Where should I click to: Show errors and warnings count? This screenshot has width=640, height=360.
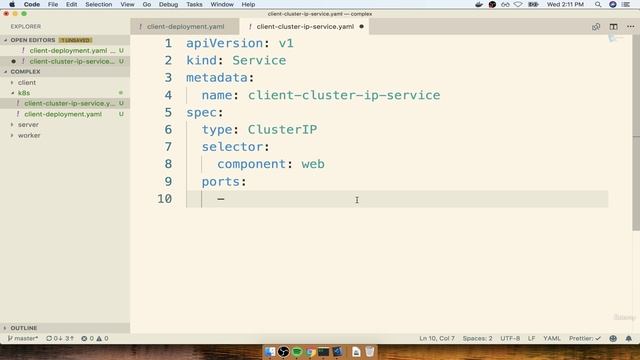pos(95,338)
